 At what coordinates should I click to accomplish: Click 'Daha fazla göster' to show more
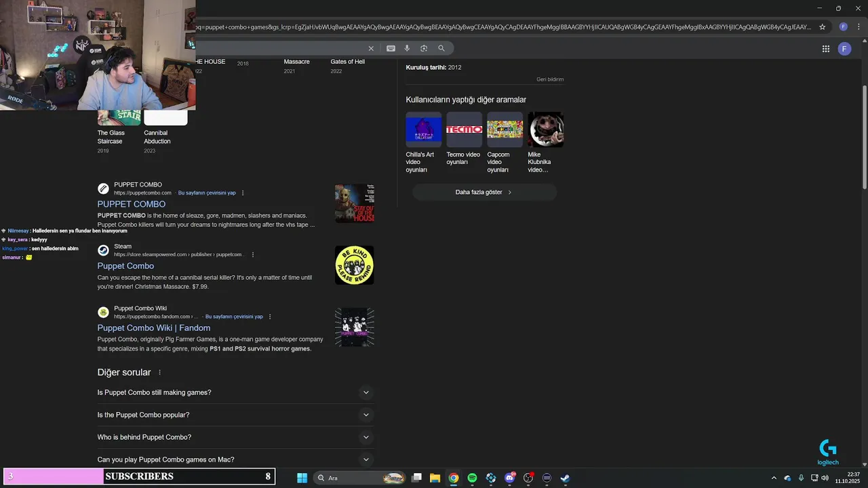point(484,192)
